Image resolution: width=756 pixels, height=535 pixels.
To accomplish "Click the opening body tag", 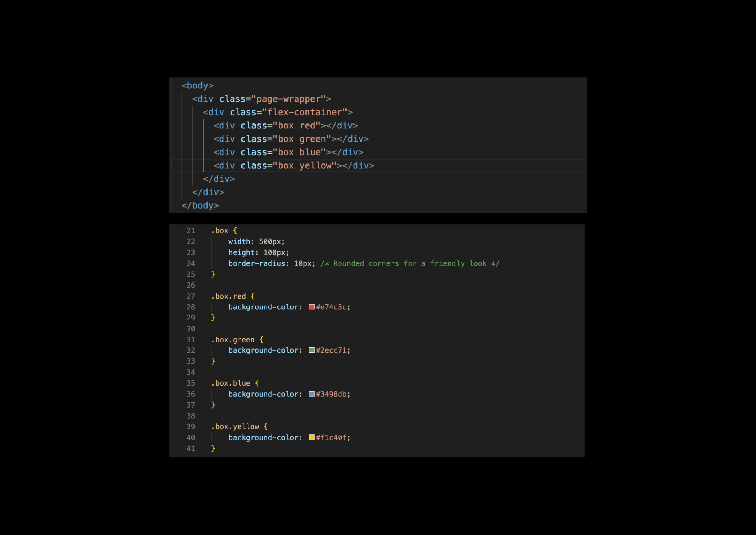I will point(197,86).
